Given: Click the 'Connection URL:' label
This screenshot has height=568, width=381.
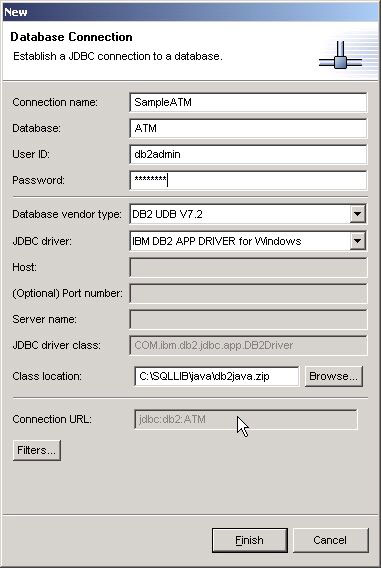Looking at the screenshot, I should [52, 419].
